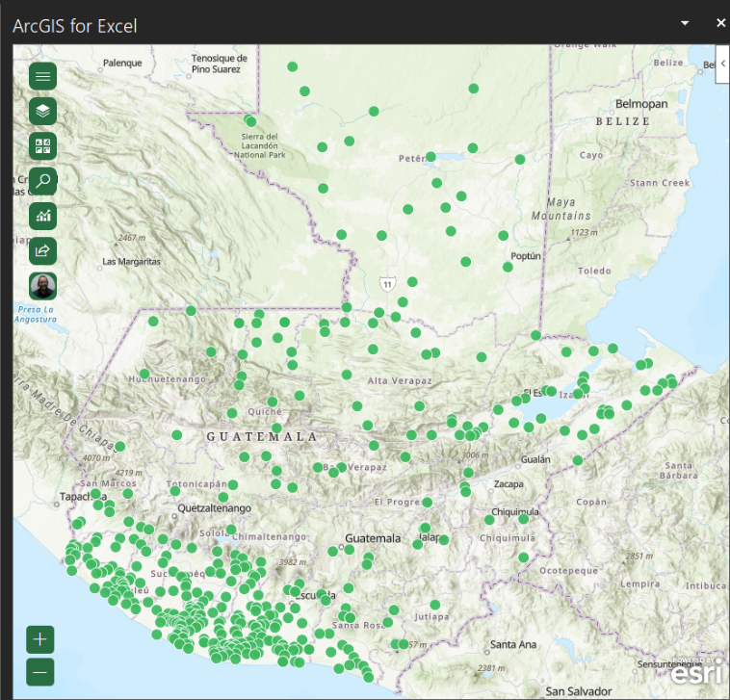Open the user profile avatar
The width and height of the screenshot is (730, 700).
click(x=42, y=286)
